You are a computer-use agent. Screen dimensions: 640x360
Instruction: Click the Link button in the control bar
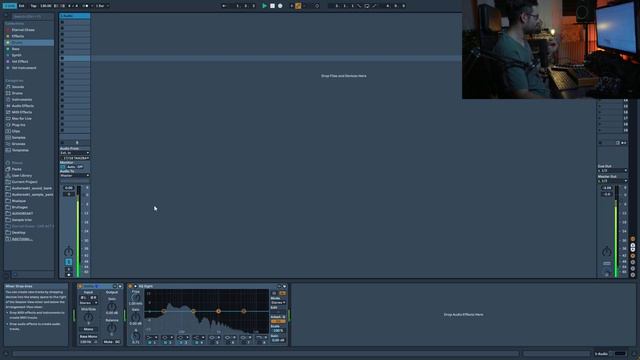click(x=9, y=6)
